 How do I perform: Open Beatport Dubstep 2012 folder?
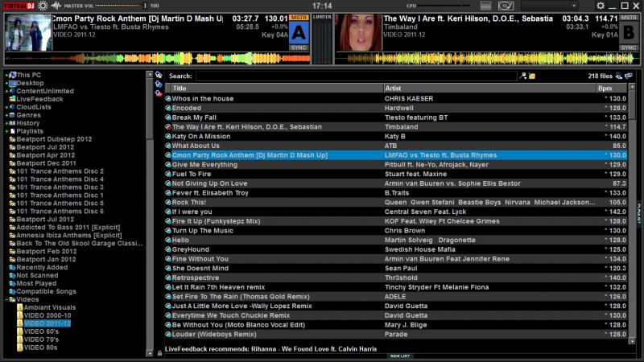point(51,139)
